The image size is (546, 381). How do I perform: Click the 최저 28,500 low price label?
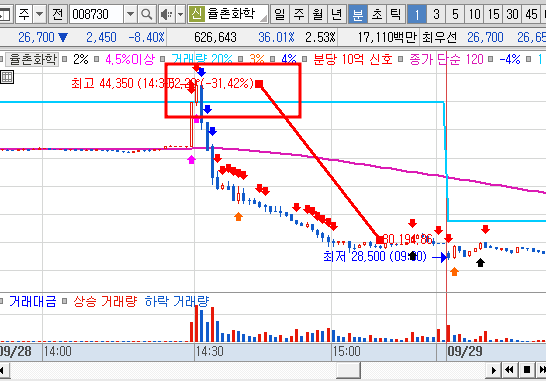(x=375, y=257)
